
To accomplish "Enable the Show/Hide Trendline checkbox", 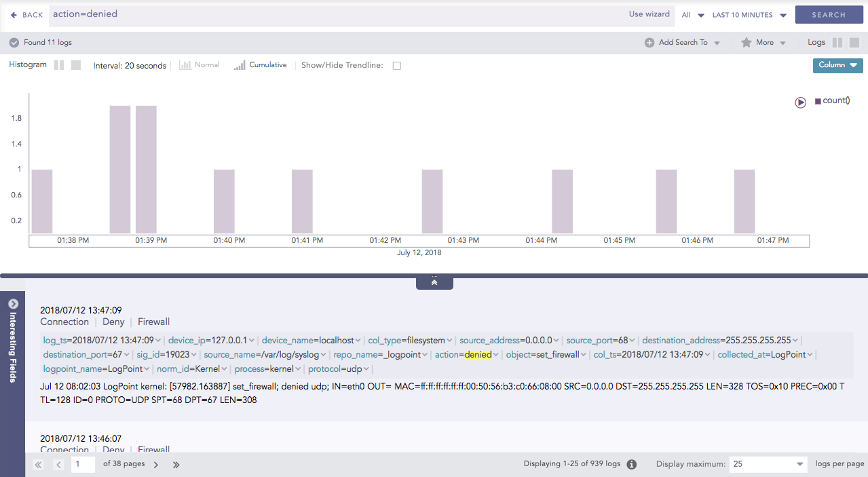I will click(397, 66).
